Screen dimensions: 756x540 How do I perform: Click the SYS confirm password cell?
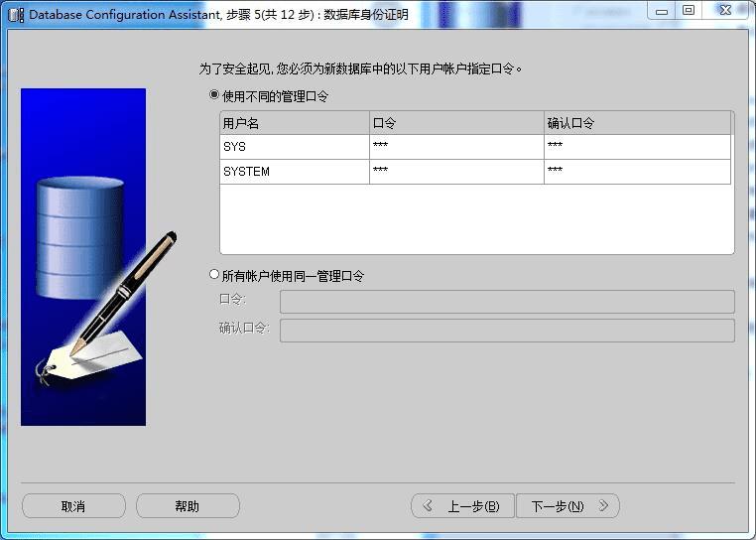click(637, 147)
